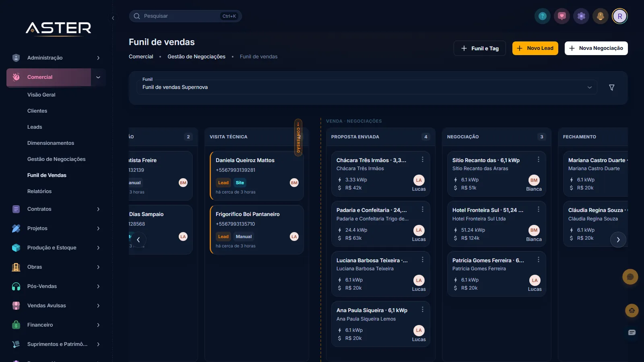Go to Visão Geral in the sidebar

(41, 95)
